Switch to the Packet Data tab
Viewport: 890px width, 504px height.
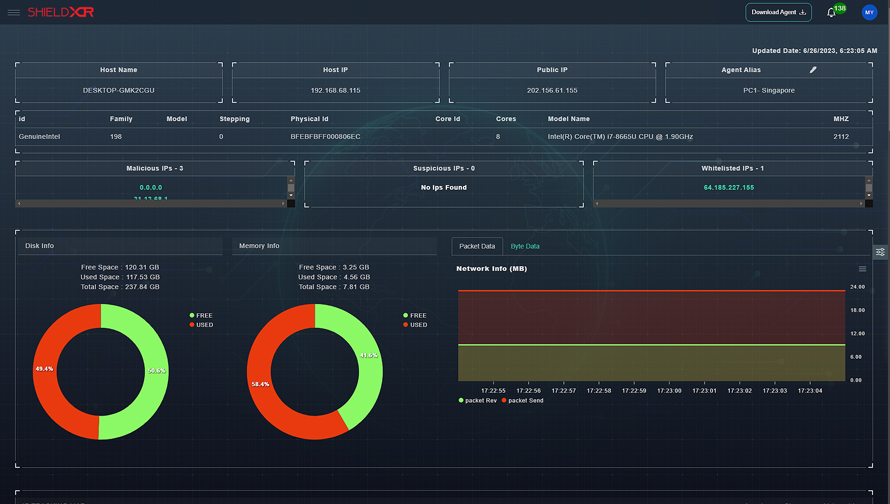pos(477,246)
